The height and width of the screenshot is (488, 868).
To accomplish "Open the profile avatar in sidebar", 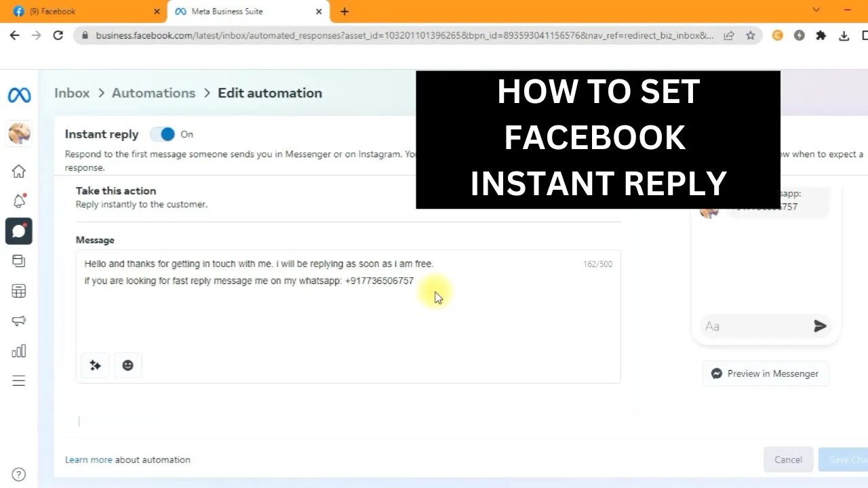I will (x=19, y=134).
